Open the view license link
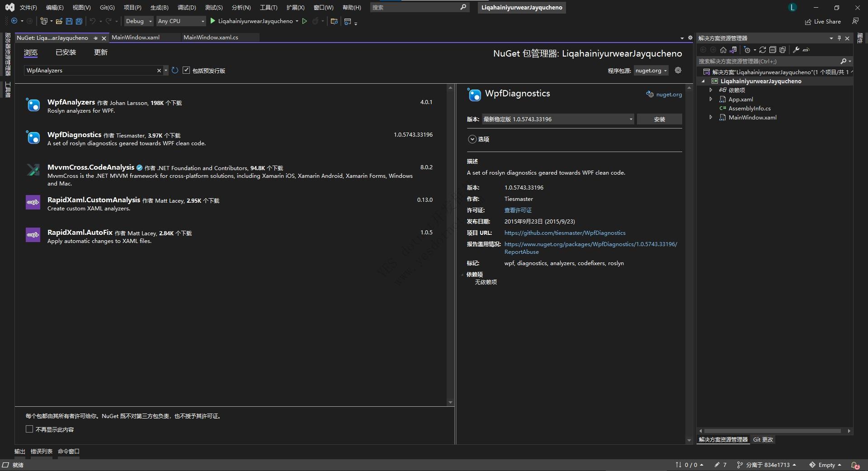868x471 pixels. [518, 210]
